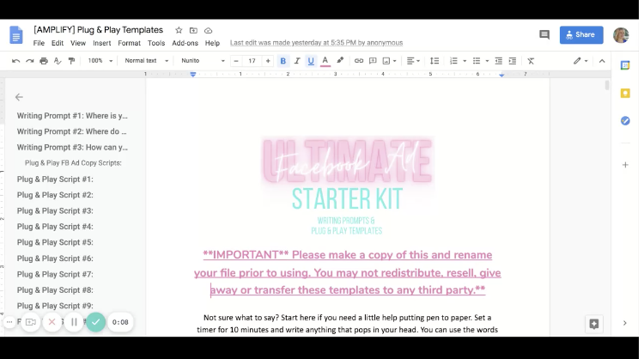Open the Nunito font dropdown
Image resolution: width=644 pixels, height=359 pixels.
203,61
